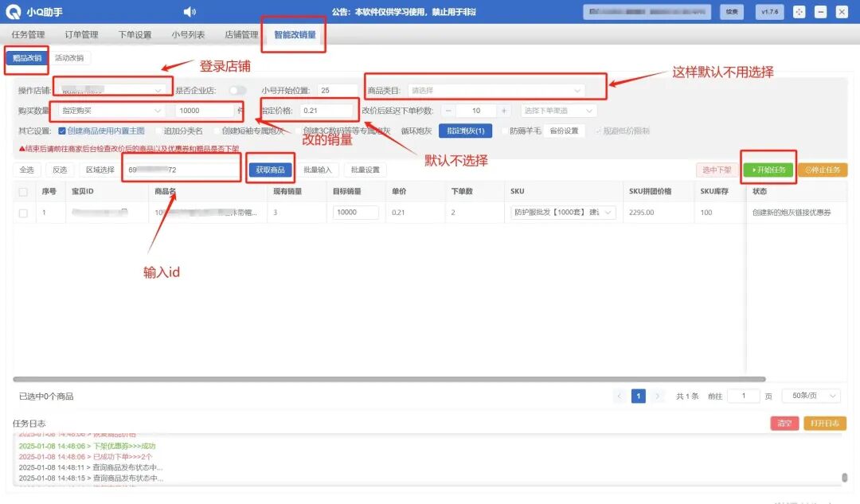Select the 赠品改销 sub-tab
Screen dimensions: 860x504
click(27, 57)
